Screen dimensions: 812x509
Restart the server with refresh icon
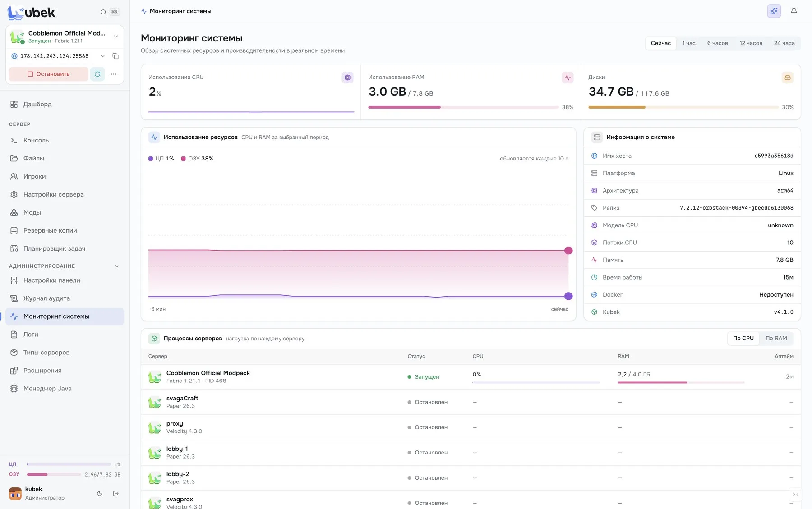[x=97, y=74]
